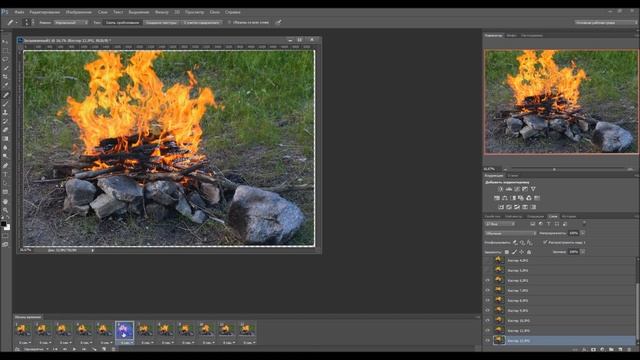Add a Brightness/Contrast adjustment
640x360 pixels.
coord(500,189)
